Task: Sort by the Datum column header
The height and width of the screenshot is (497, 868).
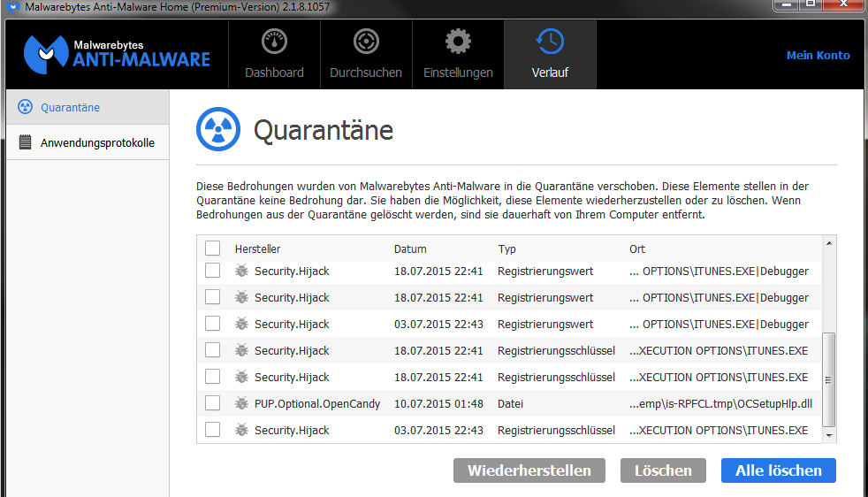Action: tap(410, 248)
